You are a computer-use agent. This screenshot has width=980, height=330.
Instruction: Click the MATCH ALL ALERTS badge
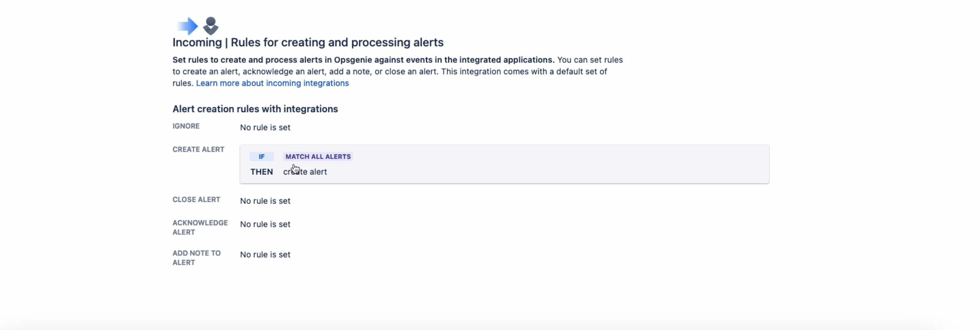pos(318,156)
